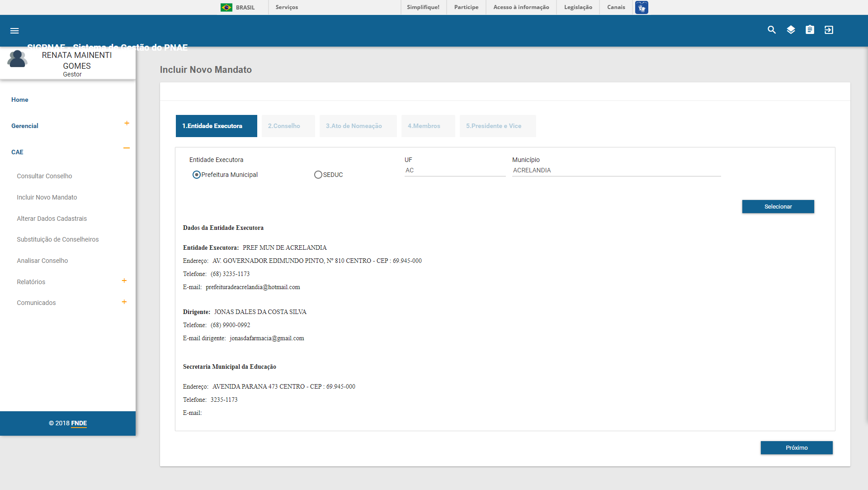
Task: Click the Próximo button
Action: [x=796, y=447]
